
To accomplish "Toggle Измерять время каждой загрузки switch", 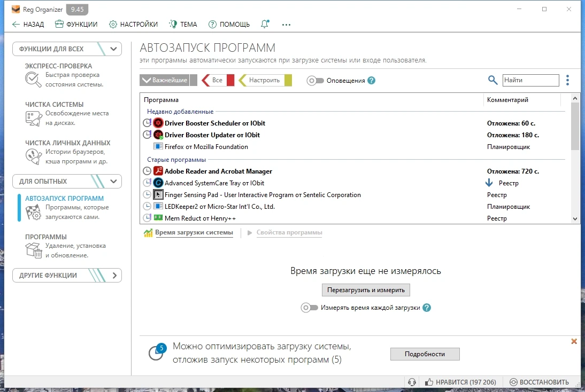I will click(309, 308).
